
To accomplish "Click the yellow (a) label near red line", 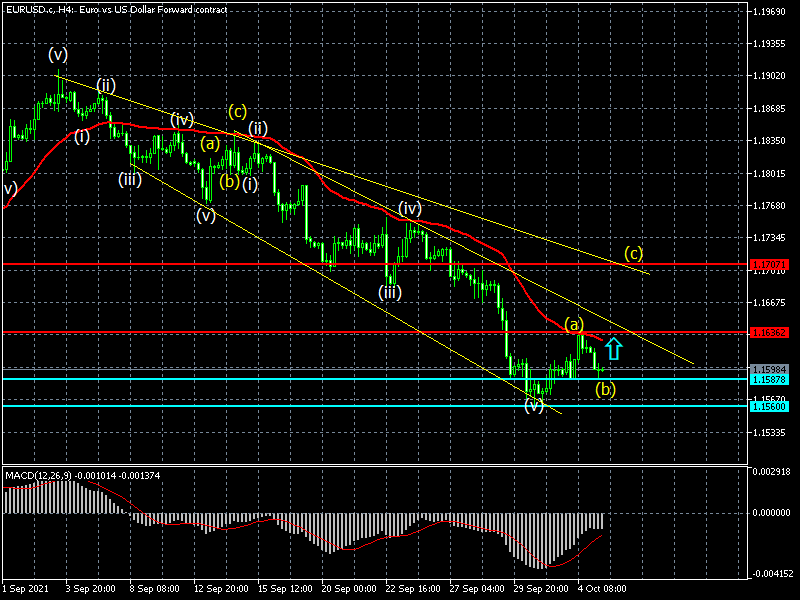I will tap(573, 324).
